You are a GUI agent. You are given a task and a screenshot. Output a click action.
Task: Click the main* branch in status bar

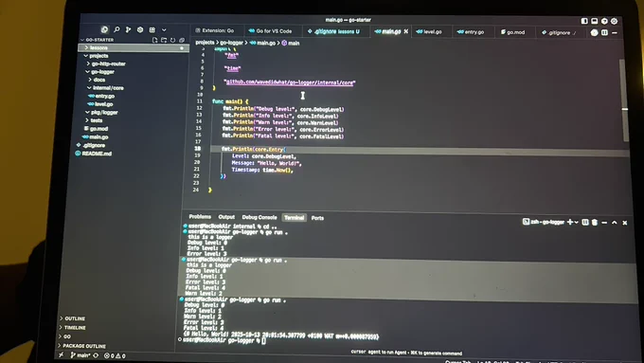click(x=80, y=355)
